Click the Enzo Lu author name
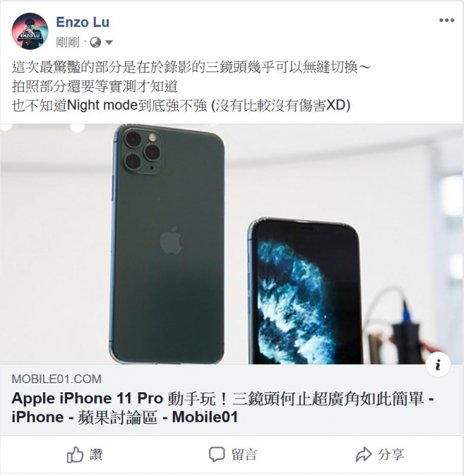This screenshot has width=464, height=476. tap(82, 22)
